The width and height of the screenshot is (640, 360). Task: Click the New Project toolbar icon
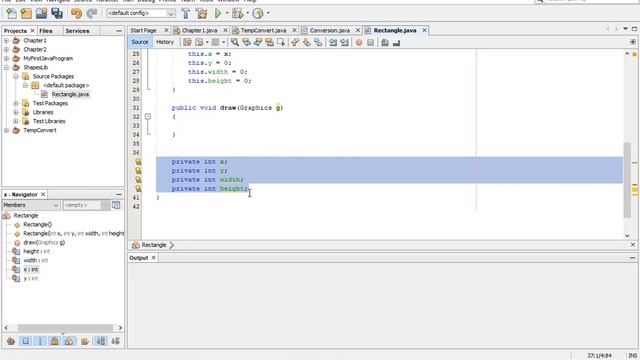coord(26,13)
